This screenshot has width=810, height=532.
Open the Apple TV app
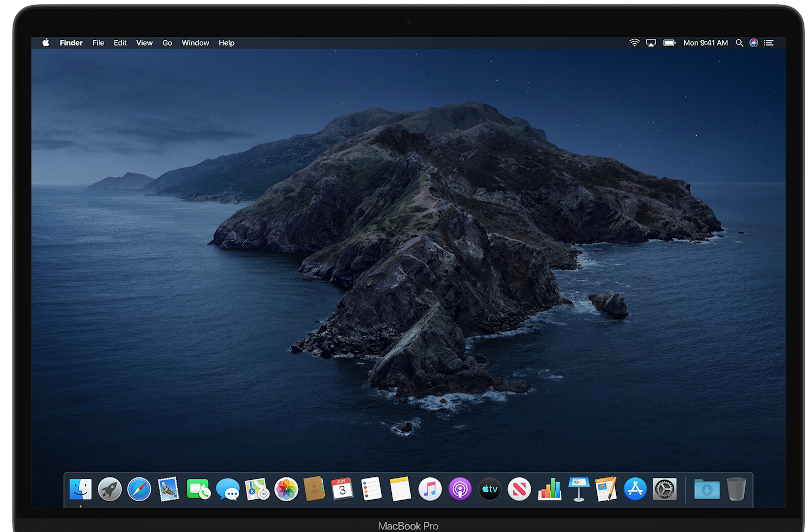click(489, 489)
